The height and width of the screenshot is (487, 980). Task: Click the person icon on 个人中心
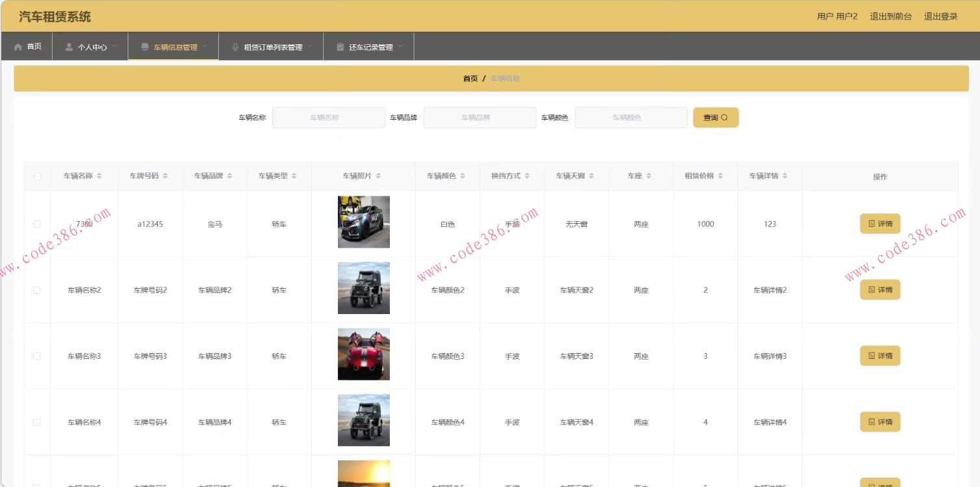tap(68, 46)
